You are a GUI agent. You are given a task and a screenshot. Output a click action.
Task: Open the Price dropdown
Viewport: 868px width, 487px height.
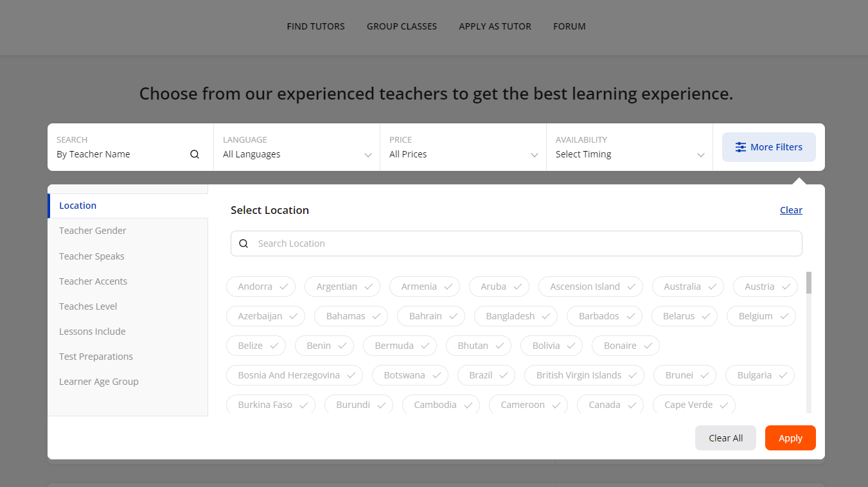(x=463, y=147)
